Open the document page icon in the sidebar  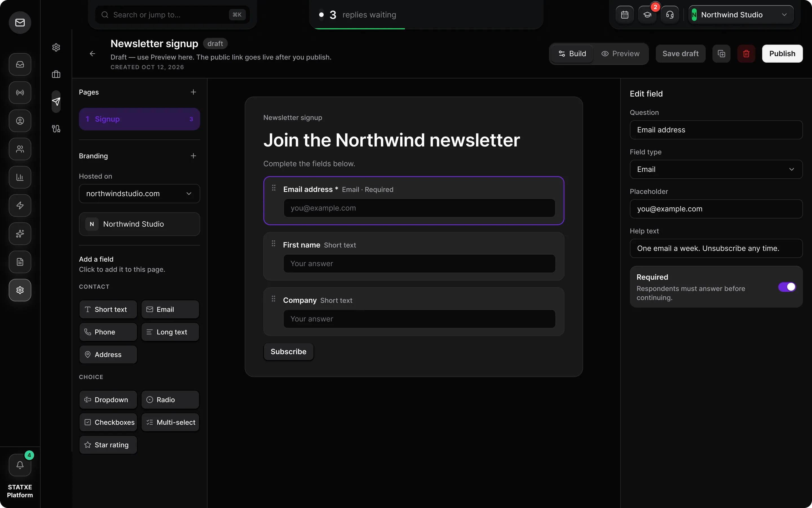tap(20, 262)
